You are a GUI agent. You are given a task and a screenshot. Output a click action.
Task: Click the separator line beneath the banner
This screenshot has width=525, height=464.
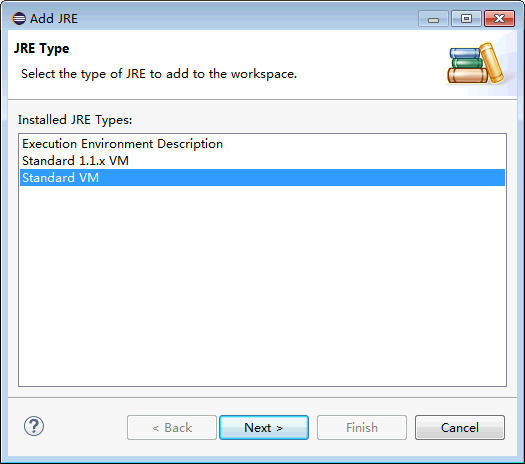262,99
